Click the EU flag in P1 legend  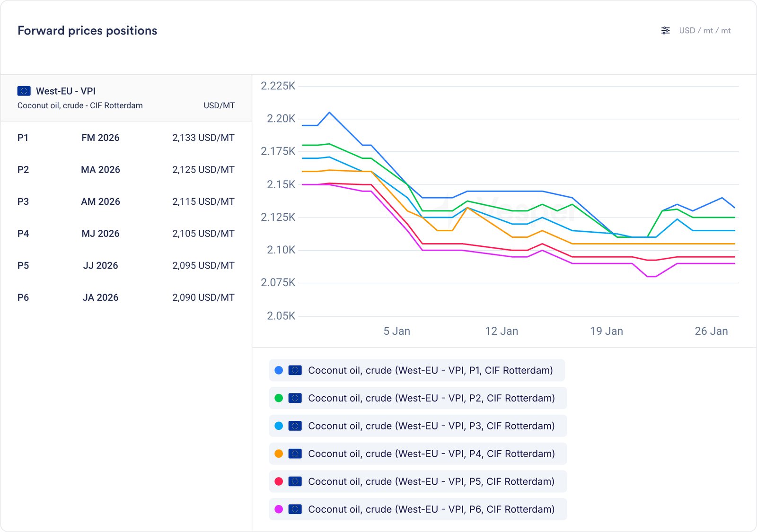[295, 370]
